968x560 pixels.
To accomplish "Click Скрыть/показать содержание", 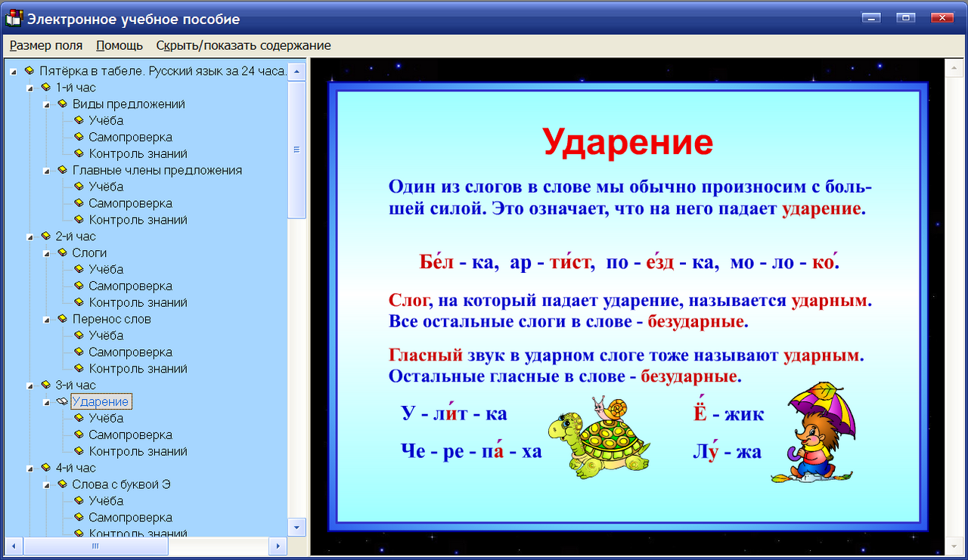I will (x=242, y=45).
